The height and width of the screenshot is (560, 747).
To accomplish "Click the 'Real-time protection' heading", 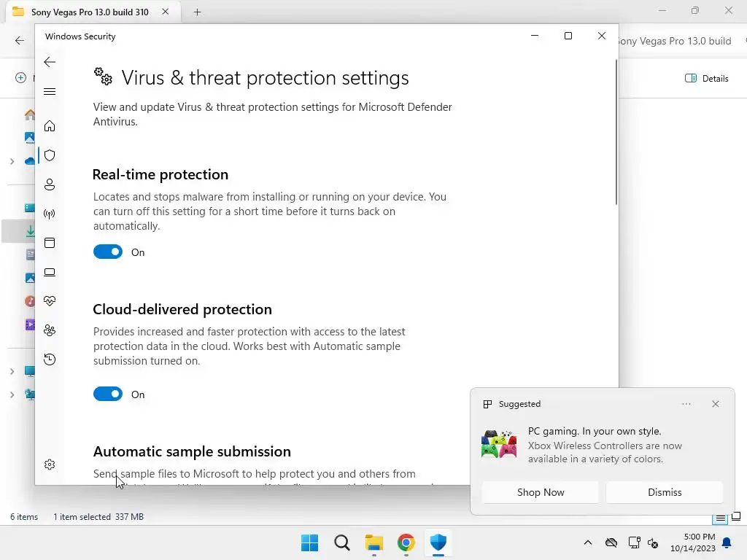I will 160,175.
